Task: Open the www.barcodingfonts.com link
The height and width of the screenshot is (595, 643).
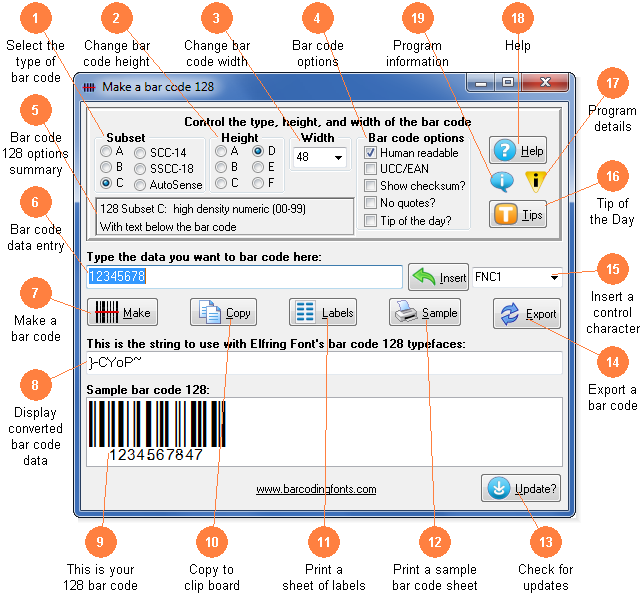Action: (x=316, y=489)
